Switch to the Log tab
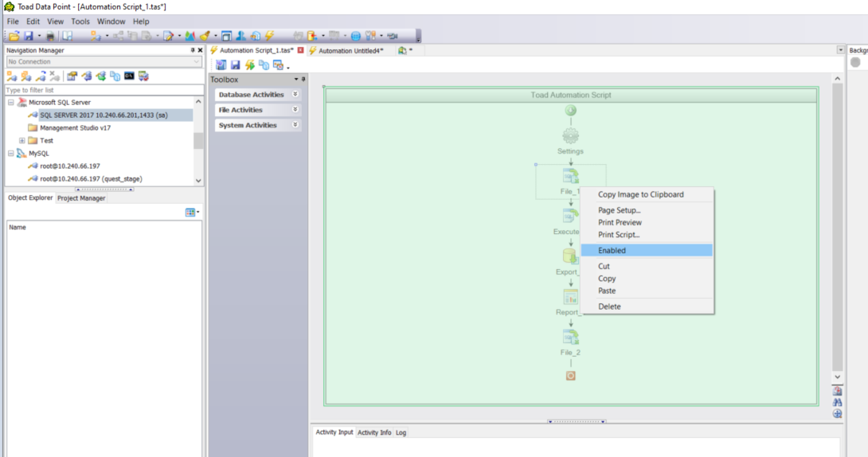Image resolution: width=868 pixels, height=457 pixels. 401,432
